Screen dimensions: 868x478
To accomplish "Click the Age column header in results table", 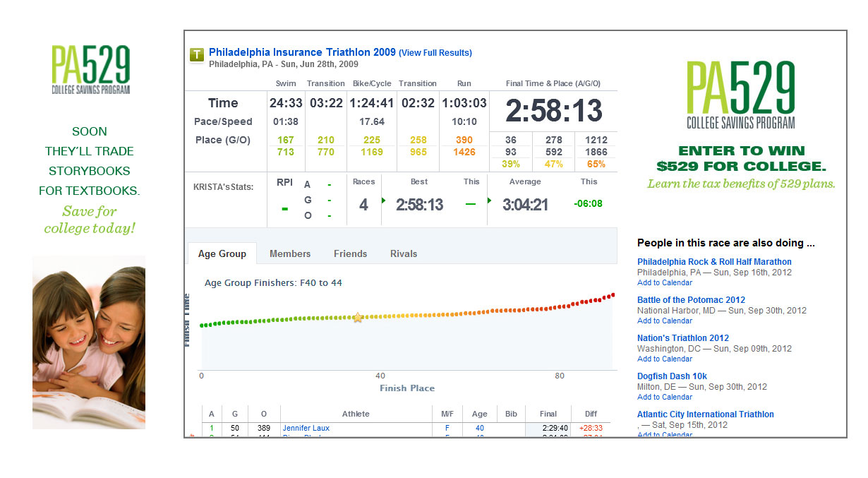I will coord(480,414).
